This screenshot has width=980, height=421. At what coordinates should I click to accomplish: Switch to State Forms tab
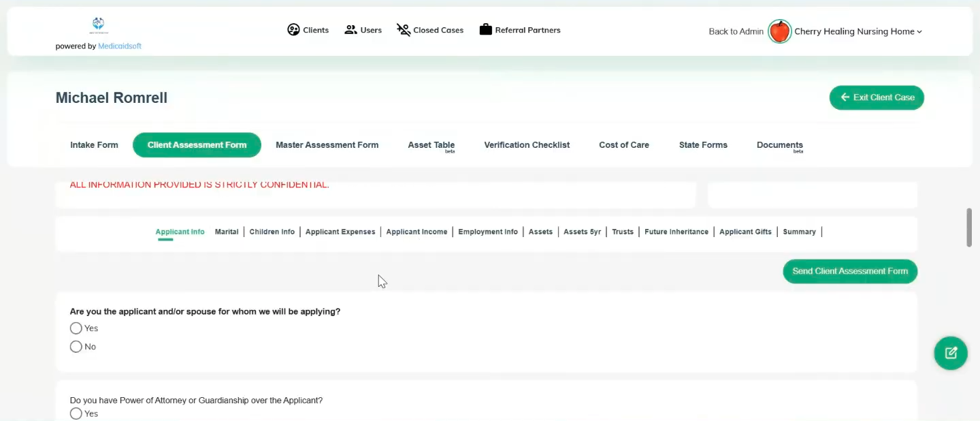(703, 145)
